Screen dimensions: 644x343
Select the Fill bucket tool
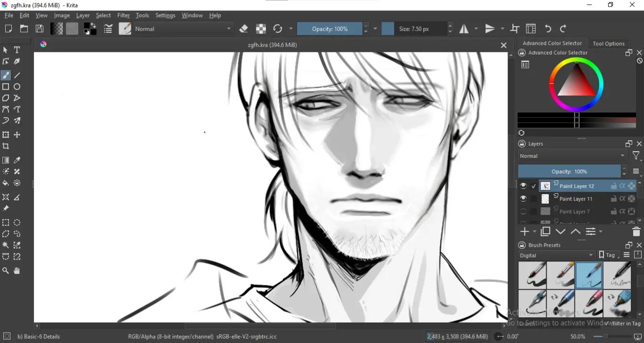pos(6,183)
